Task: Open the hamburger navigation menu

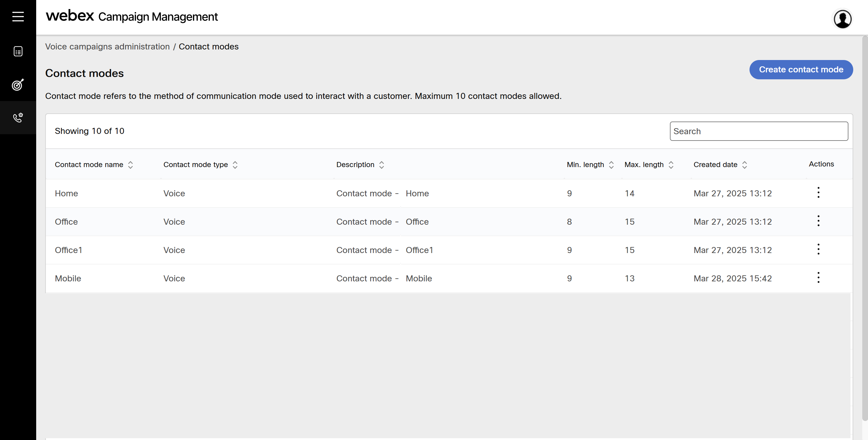Action: 18,17
